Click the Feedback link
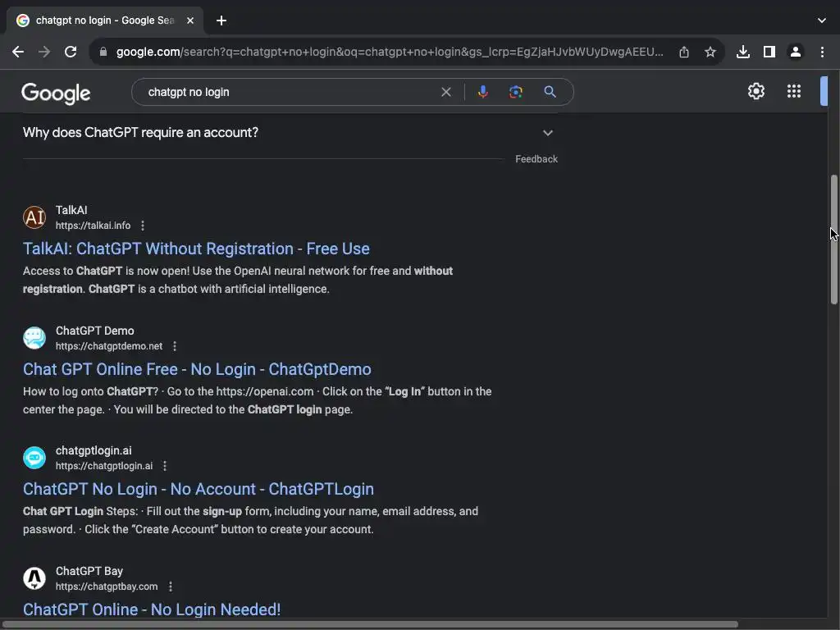 pos(536,159)
